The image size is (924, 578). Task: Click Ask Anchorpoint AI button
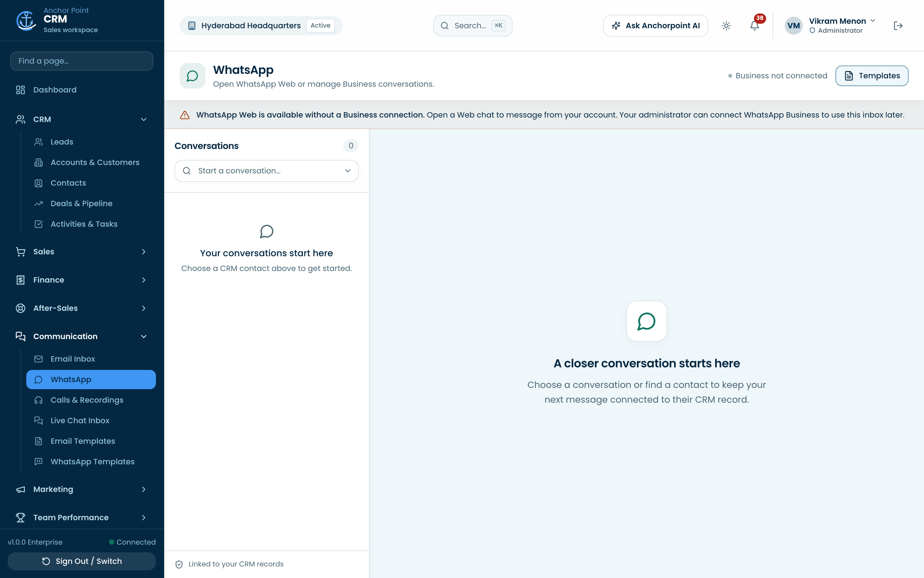[x=655, y=26]
